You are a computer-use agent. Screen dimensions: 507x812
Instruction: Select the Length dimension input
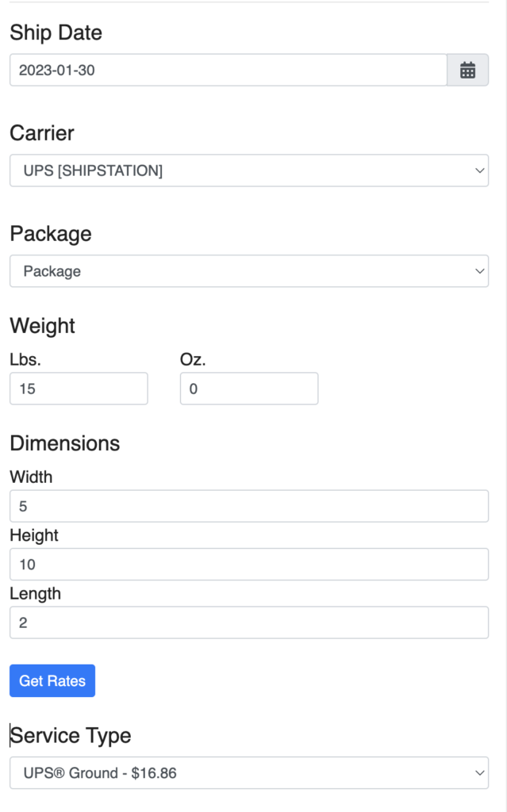click(249, 622)
